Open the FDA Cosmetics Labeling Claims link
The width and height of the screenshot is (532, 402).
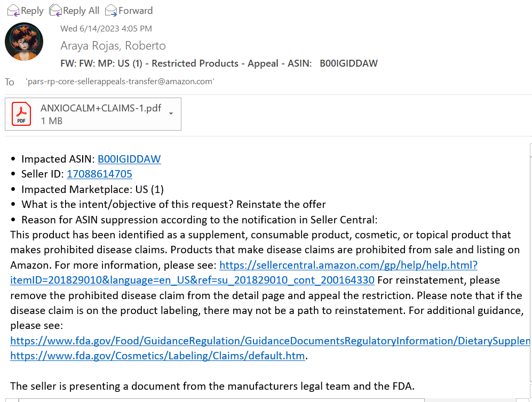click(x=157, y=356)
